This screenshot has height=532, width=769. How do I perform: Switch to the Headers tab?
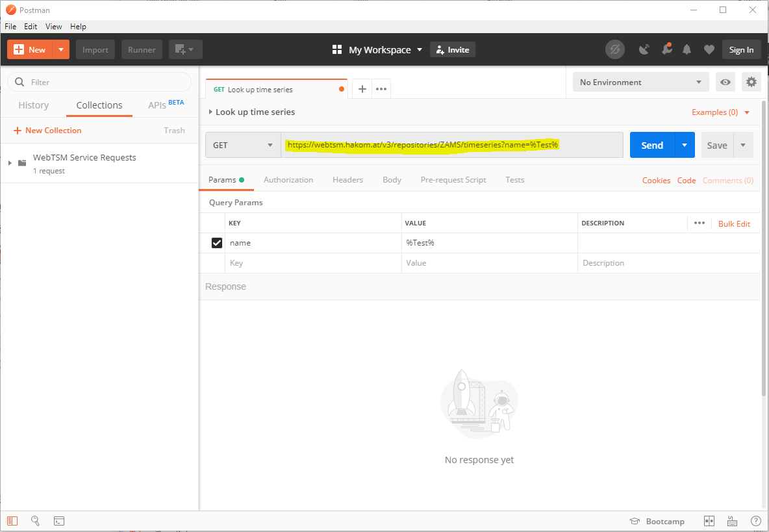pyautogui.click(x=347, y=180)
